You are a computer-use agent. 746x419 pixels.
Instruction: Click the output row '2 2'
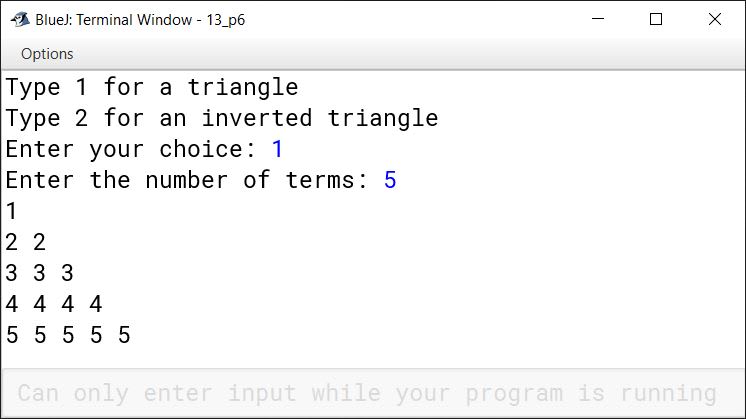26,242
